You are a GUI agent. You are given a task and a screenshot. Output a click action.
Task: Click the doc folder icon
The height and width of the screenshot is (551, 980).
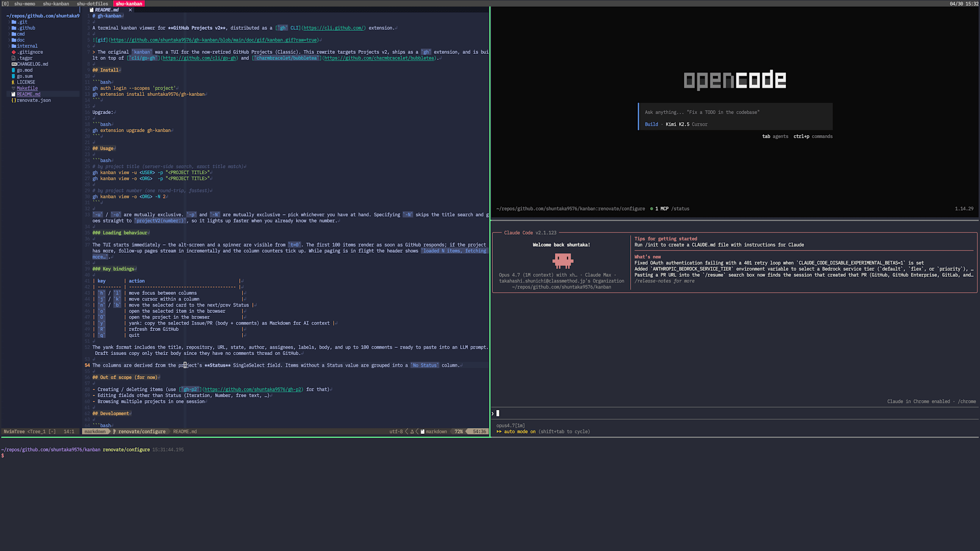(14, 40)
